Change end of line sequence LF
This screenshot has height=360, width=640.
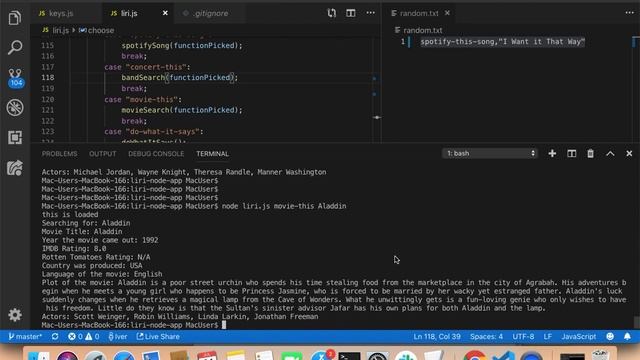point(547,336)
